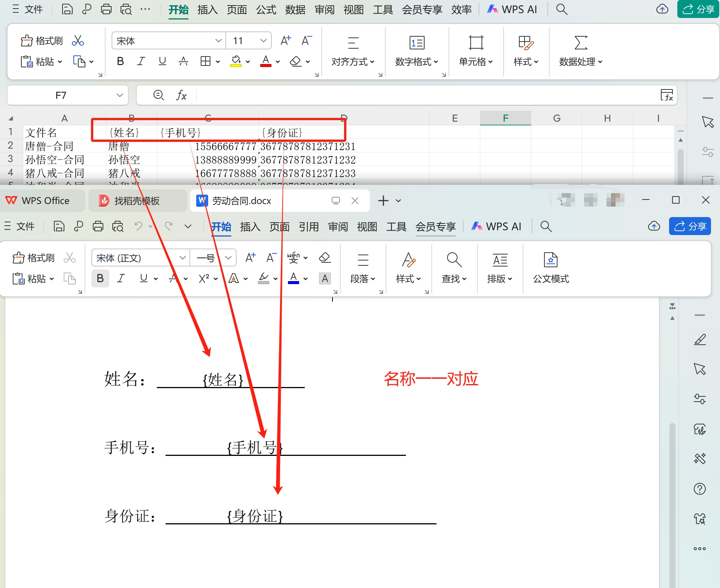The width and height of the screenshot is (720, 588).
Task: Click the 公文模式 document mode icon
Action: point(550,260)
